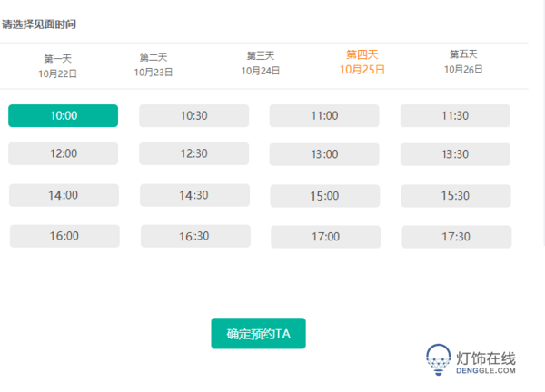Click the 灯饰在线 lightbulb logo icon
The height and width of the screenshot is (392, 545).
point(439,359)
